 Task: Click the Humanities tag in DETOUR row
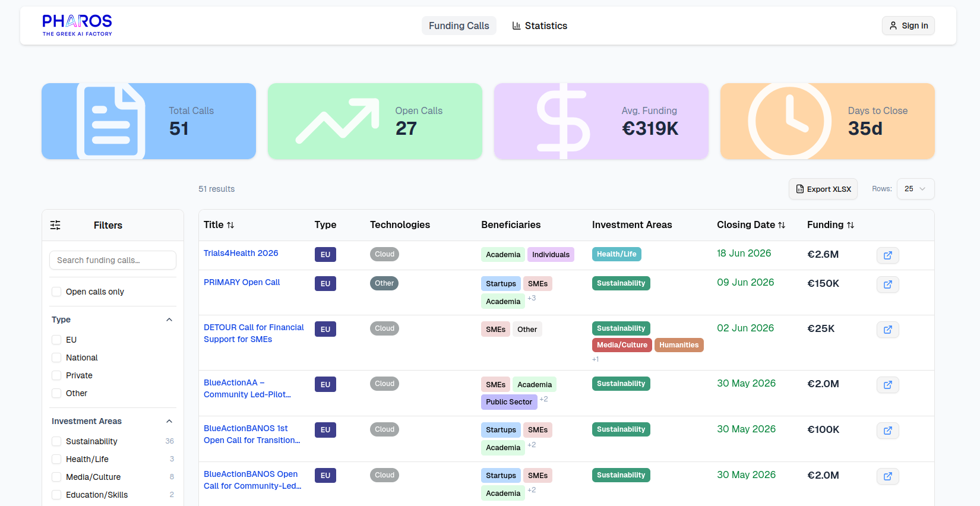tap(679, 345)
